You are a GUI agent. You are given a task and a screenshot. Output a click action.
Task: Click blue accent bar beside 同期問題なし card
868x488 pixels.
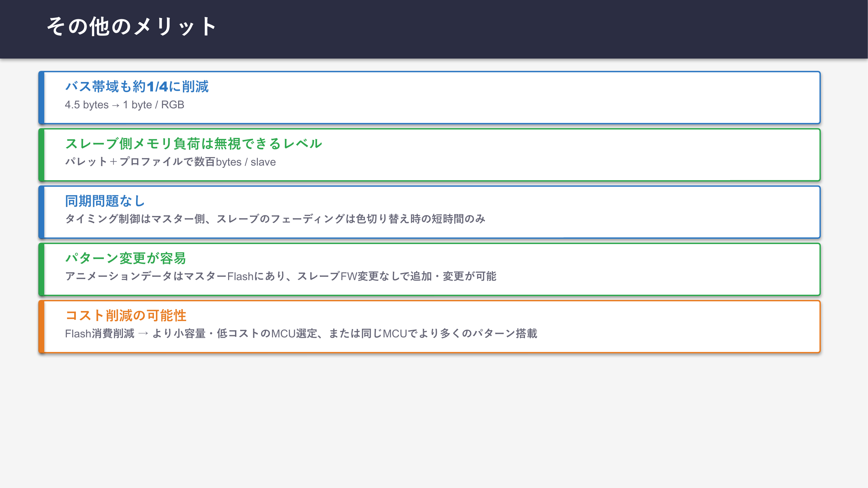[x=41, y=212]
